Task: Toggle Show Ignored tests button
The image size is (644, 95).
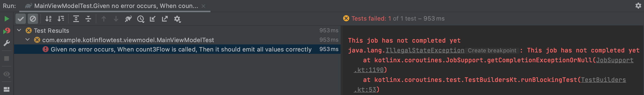Action: tap(33, 19)
